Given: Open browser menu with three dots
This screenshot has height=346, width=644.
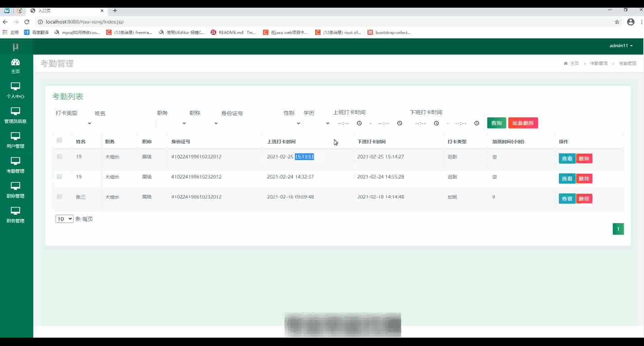Looking at the screenshot, I should pyautogui.click(x=641, y=22).
